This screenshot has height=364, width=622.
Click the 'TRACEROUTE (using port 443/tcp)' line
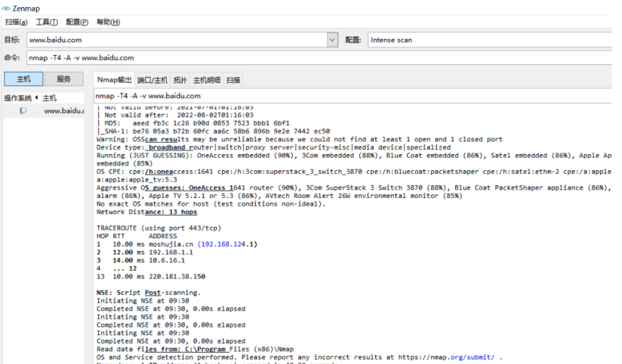tap(158, 228)
